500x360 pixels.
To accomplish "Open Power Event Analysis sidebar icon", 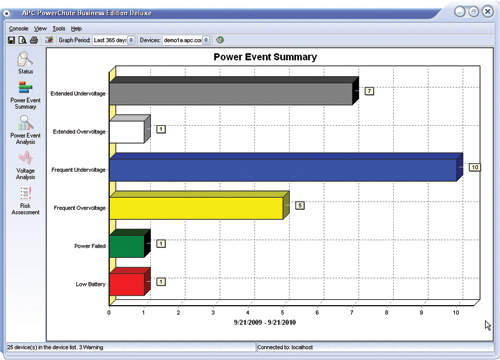I will [25, 130].
